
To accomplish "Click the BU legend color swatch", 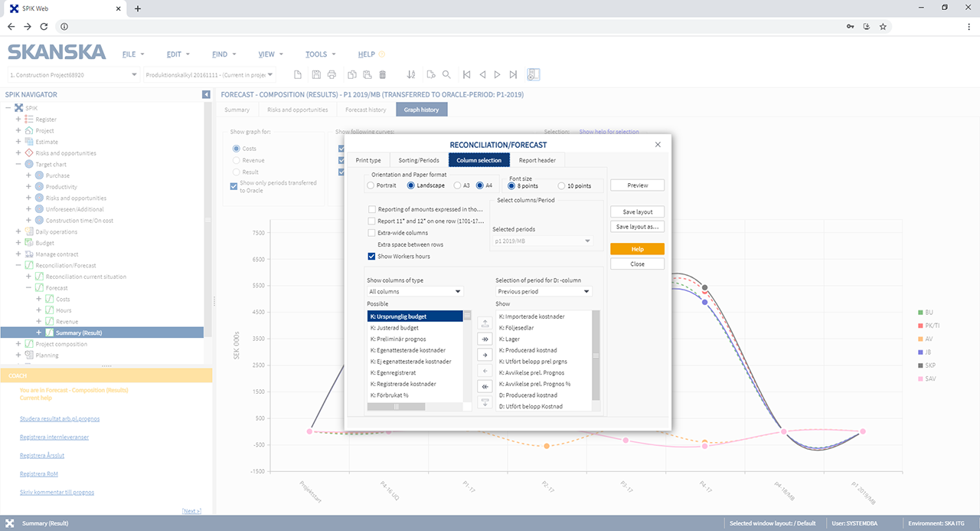I will point(920,313).
